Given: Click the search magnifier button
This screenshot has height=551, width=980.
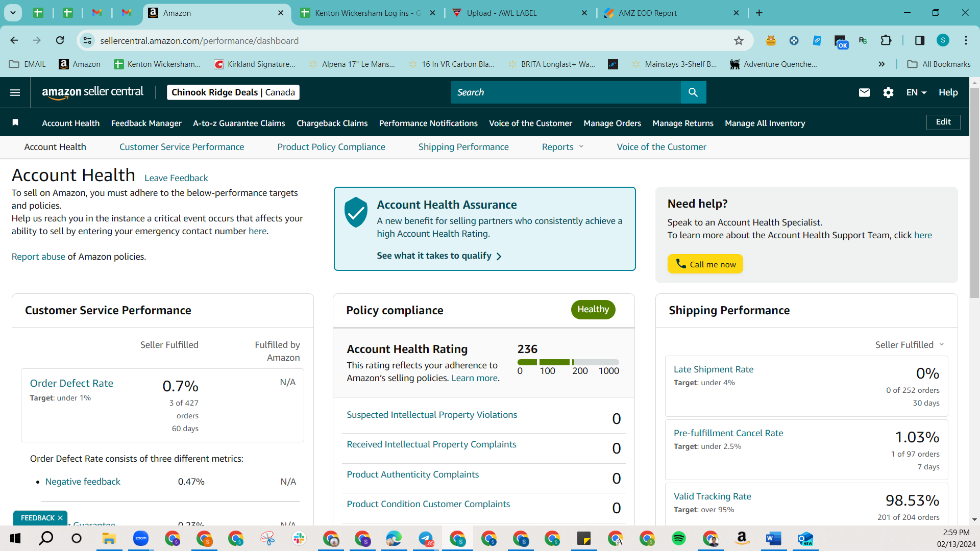Looking at the screenshot, I should tap(693, 92).
